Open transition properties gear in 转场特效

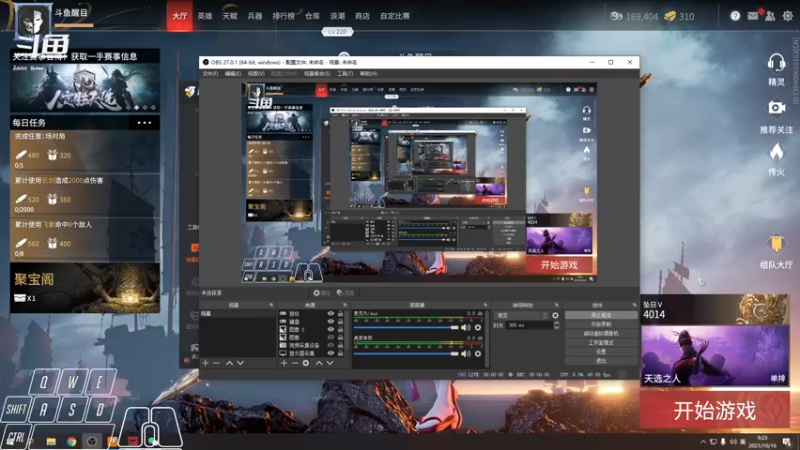(555, 315)
